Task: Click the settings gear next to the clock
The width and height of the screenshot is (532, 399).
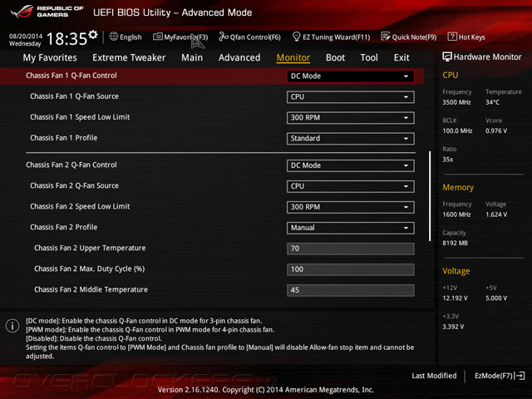Action: [93, 34]
